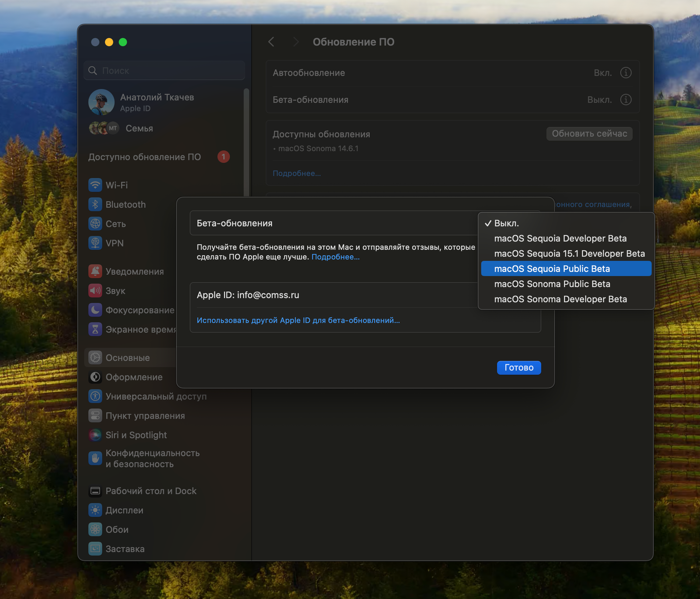Viewport: 700px width, 599px height.
Task: Open the Сеть globe icon
Action: 95,224
